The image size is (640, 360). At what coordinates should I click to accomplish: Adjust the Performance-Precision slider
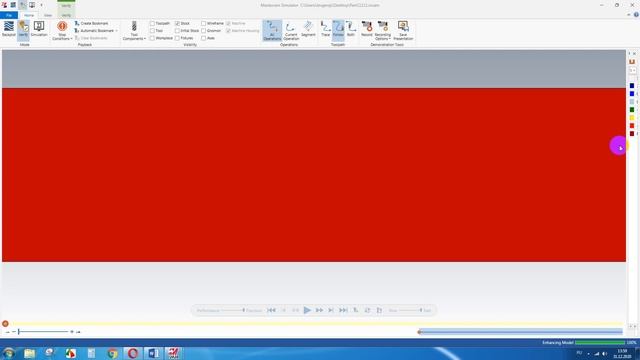pos(244,310)
